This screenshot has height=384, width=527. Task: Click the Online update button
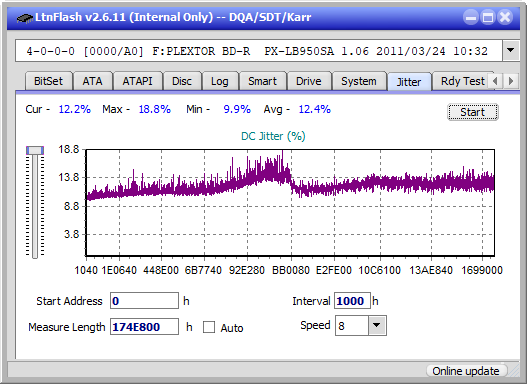pyautogui.click(x=466, y=371)
